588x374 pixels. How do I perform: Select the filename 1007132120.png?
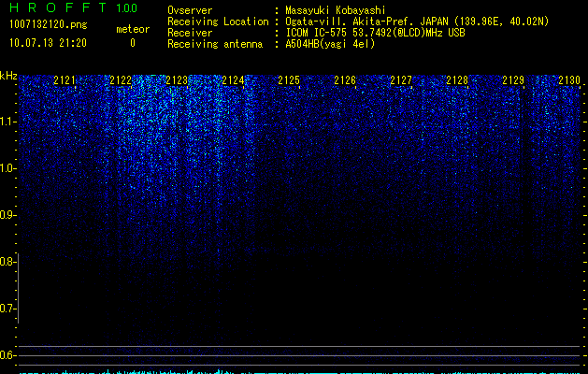pos(49,25)
